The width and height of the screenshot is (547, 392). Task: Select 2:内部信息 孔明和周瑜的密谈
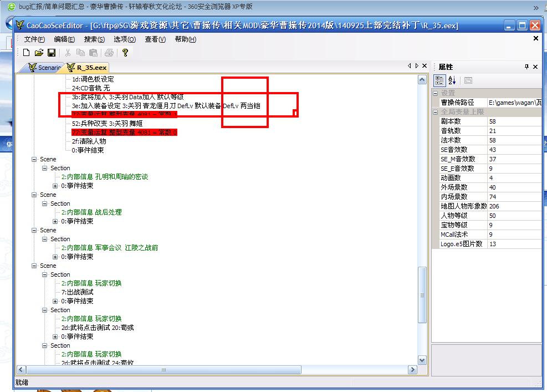tap(105, 177)
